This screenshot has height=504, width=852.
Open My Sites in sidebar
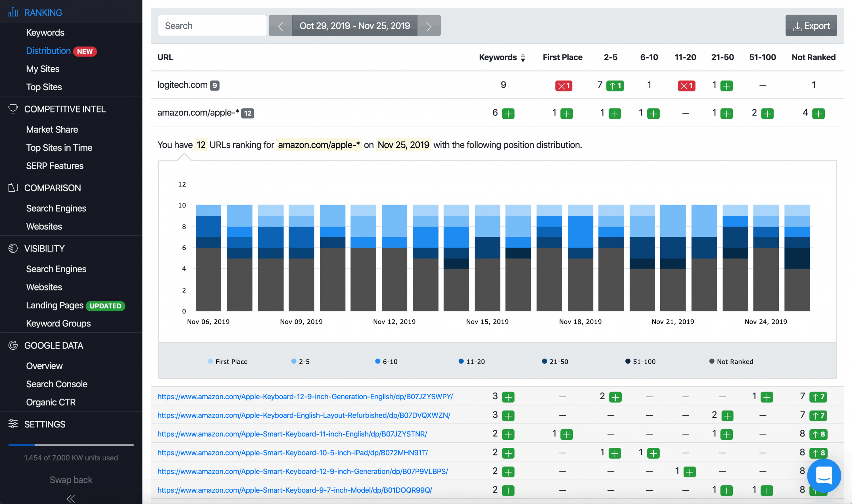tap(43, 69)
